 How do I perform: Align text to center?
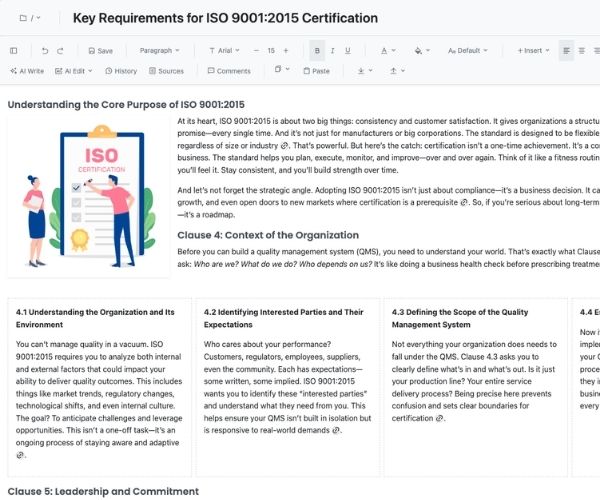coord(582,50)
